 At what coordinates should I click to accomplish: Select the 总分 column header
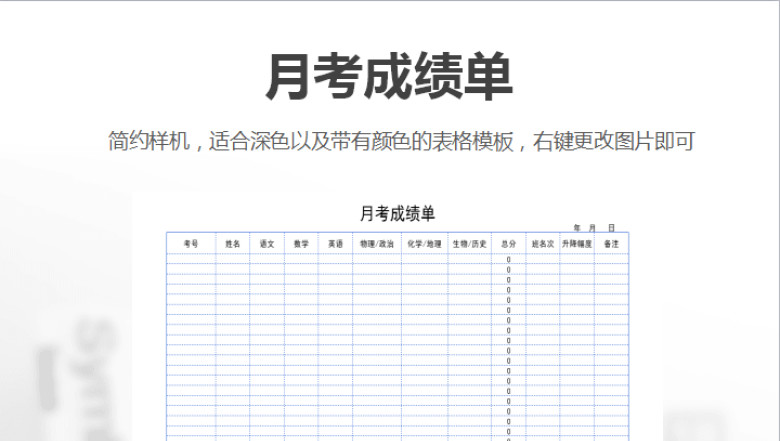coord(508,244)
